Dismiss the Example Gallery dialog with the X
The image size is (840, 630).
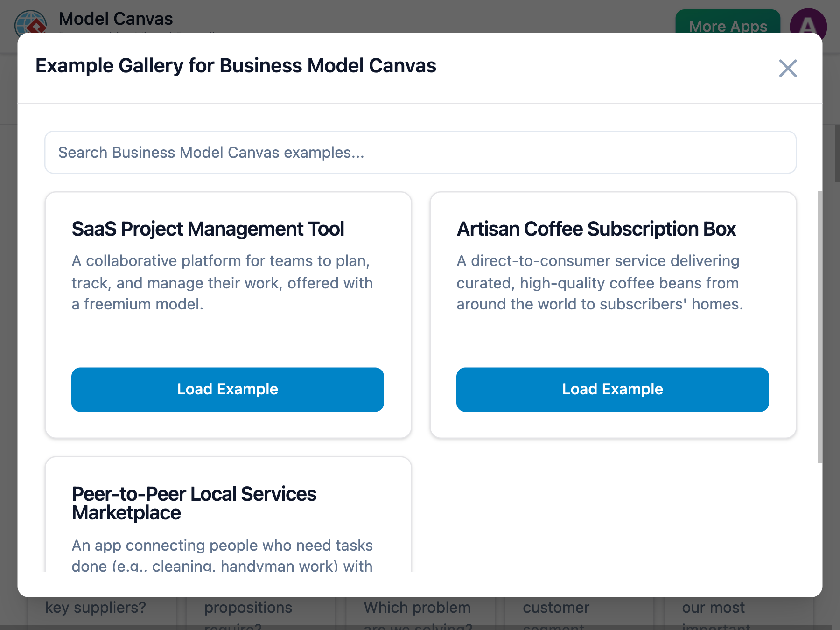pyautogui.click(x=787, y=68)
